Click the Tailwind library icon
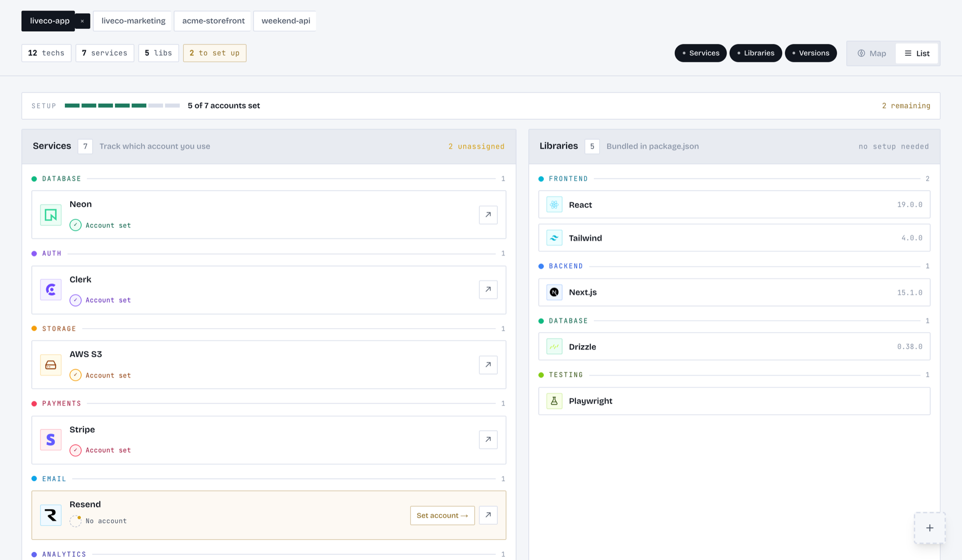 [x=554, y=238]
